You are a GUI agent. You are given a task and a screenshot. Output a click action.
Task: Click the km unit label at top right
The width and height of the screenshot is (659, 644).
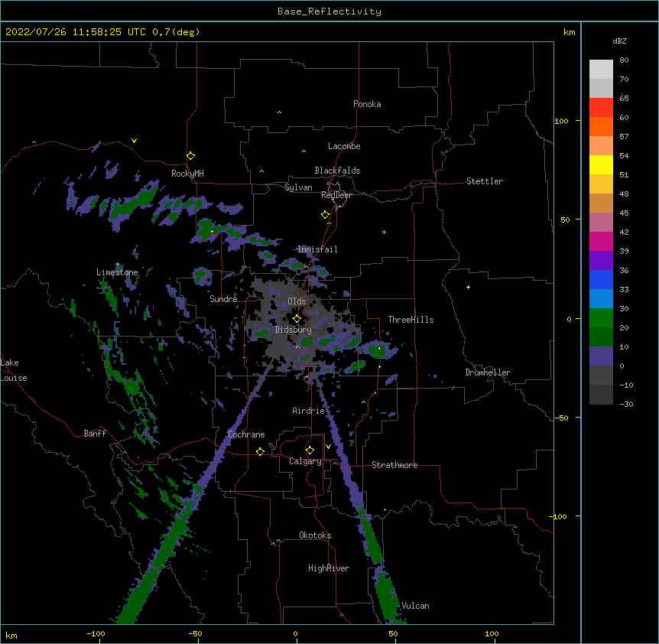(569, 32)
